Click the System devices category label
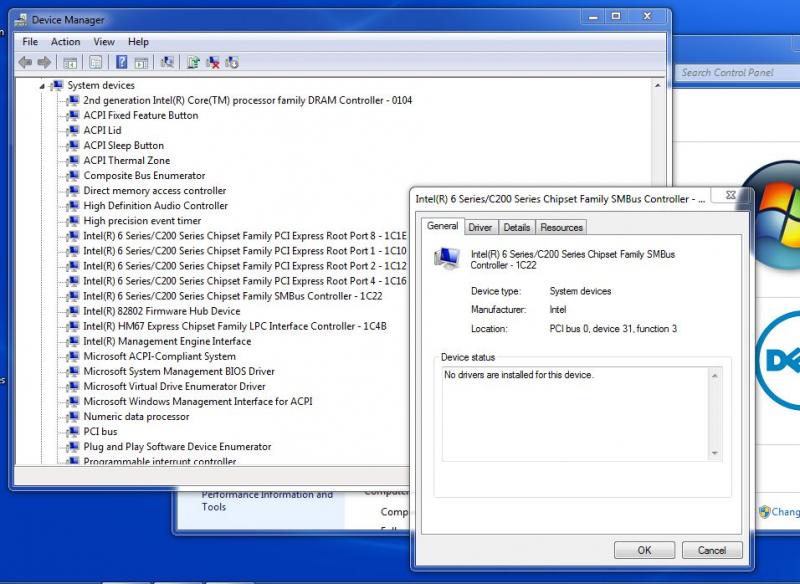800x584 pixels. [101, 85]
